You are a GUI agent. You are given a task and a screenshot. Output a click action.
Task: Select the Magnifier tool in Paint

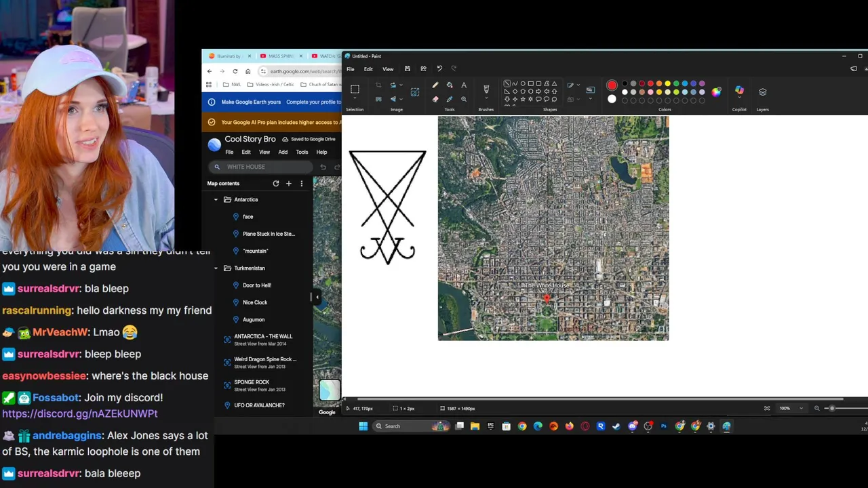pyautogui.click(x=464, y=99)
